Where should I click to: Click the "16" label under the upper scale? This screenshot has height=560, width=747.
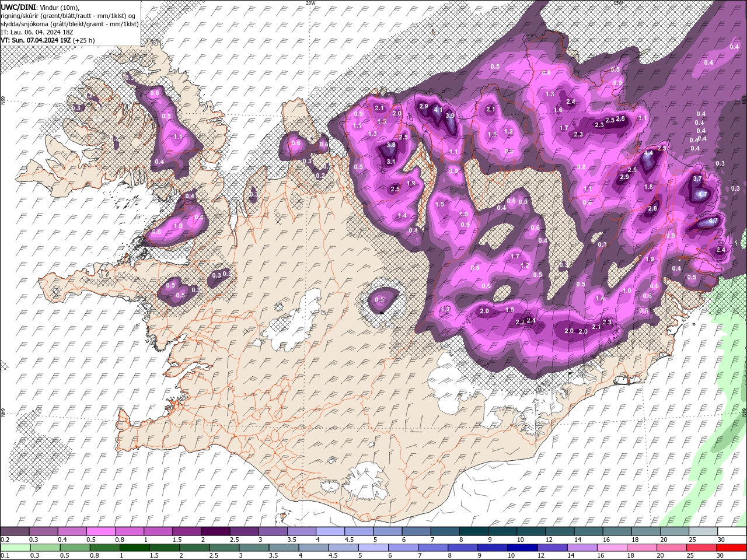pos(606,540)
